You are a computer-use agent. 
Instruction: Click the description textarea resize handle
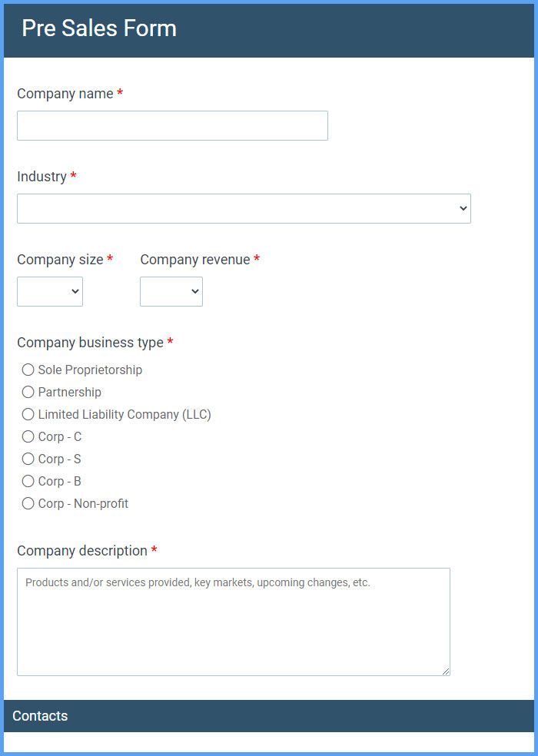pos(445,671)
